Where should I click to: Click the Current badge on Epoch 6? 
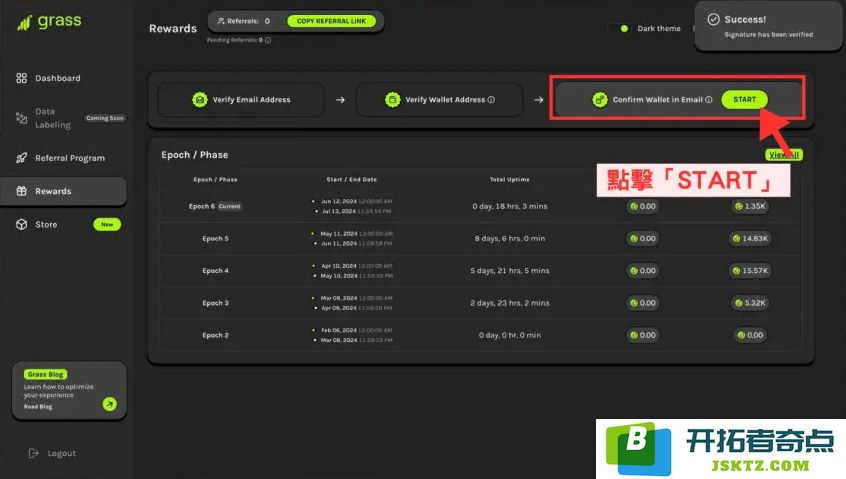tap(230, 206)
